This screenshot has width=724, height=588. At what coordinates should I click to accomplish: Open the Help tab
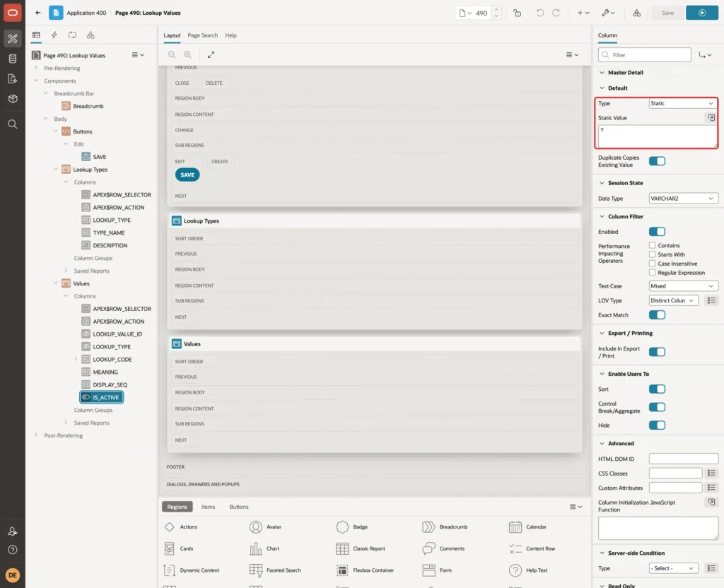[x=230, y=35]
